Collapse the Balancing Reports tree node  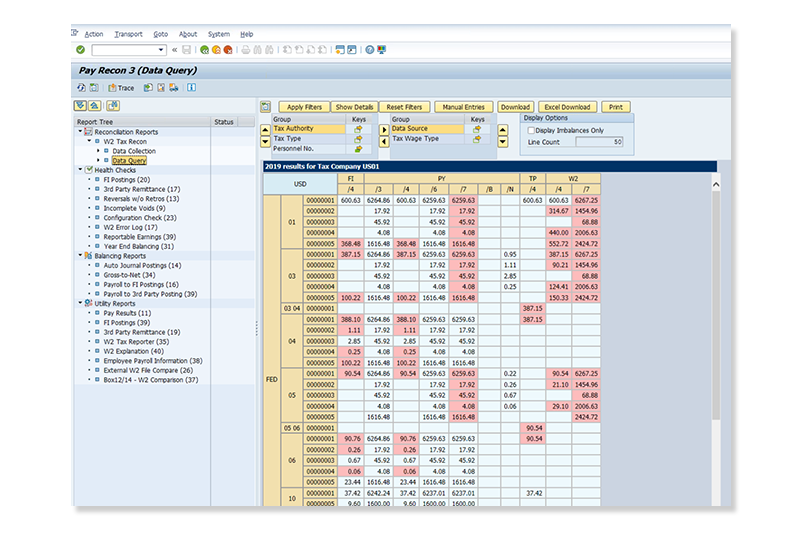tap(80, 256)
